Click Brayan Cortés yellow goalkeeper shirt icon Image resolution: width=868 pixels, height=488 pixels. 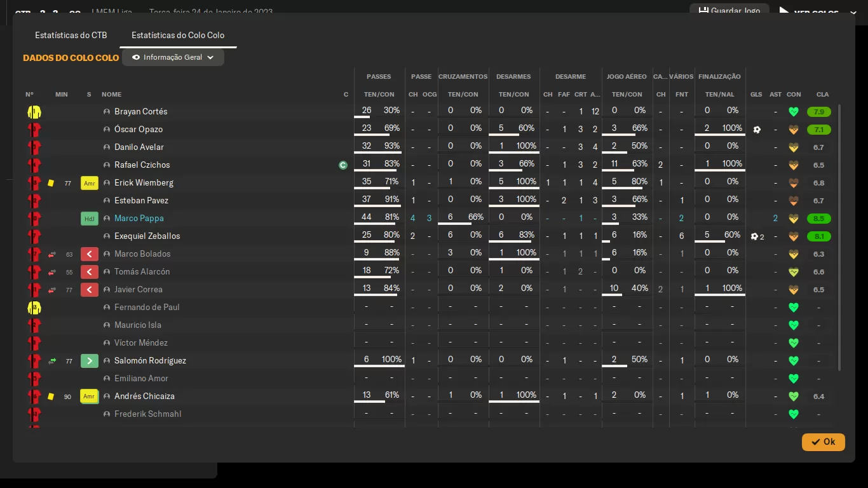pos(34,112)
